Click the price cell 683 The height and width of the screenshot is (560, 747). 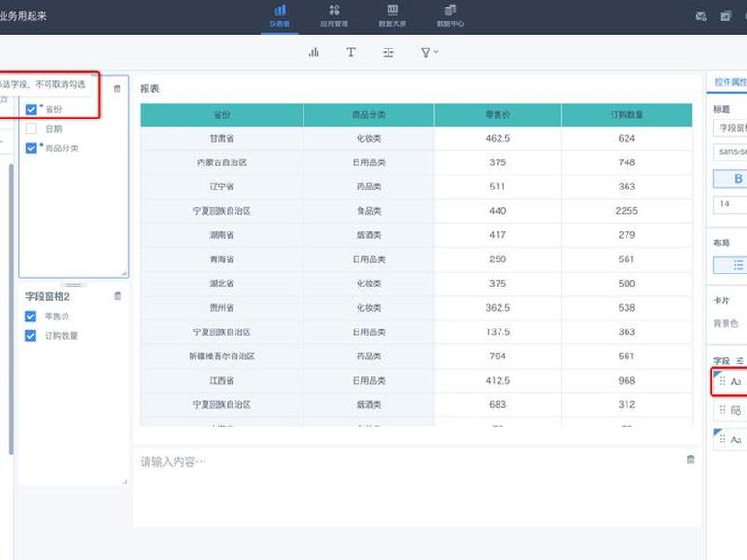[x=498, y=404]
